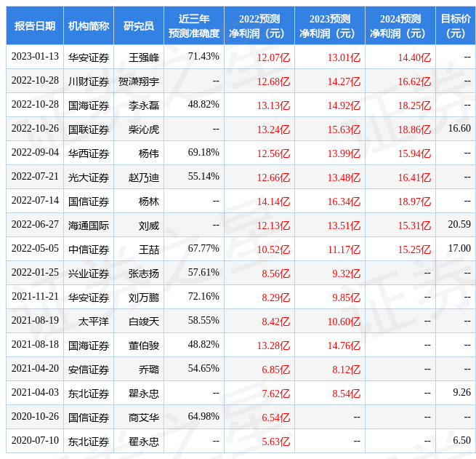
Task: Select the date 2022-09-04
Action: coord(35,153)
